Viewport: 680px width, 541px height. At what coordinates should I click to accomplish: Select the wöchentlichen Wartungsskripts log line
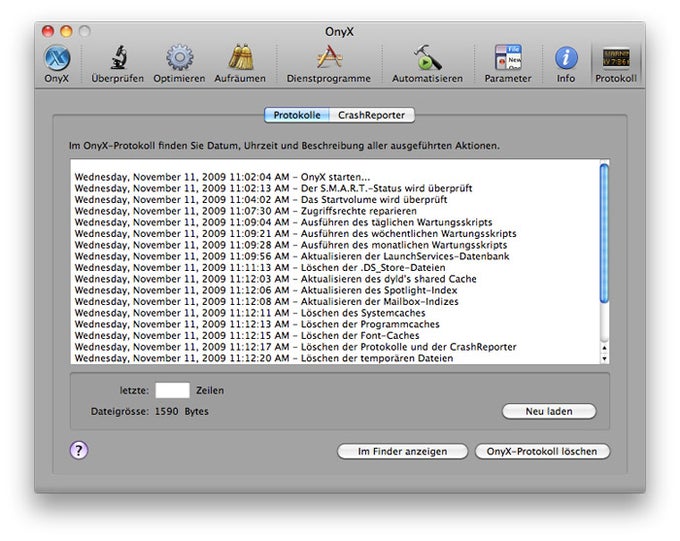pos(295,233)
